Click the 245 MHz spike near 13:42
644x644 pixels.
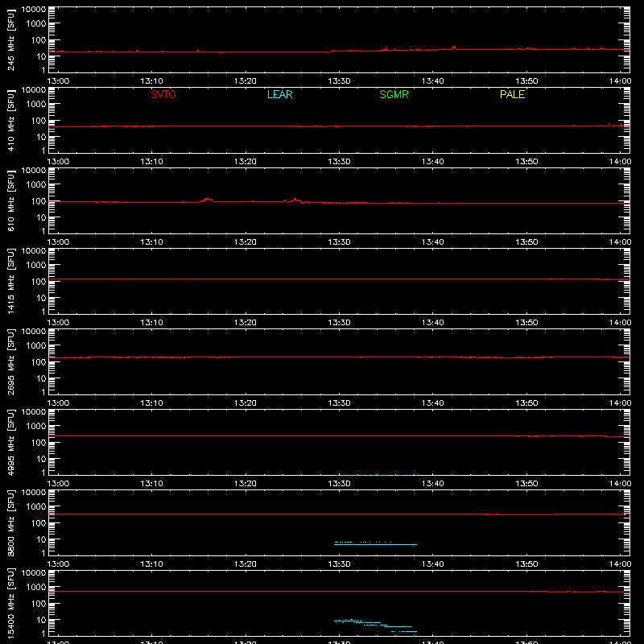point(454,47)
